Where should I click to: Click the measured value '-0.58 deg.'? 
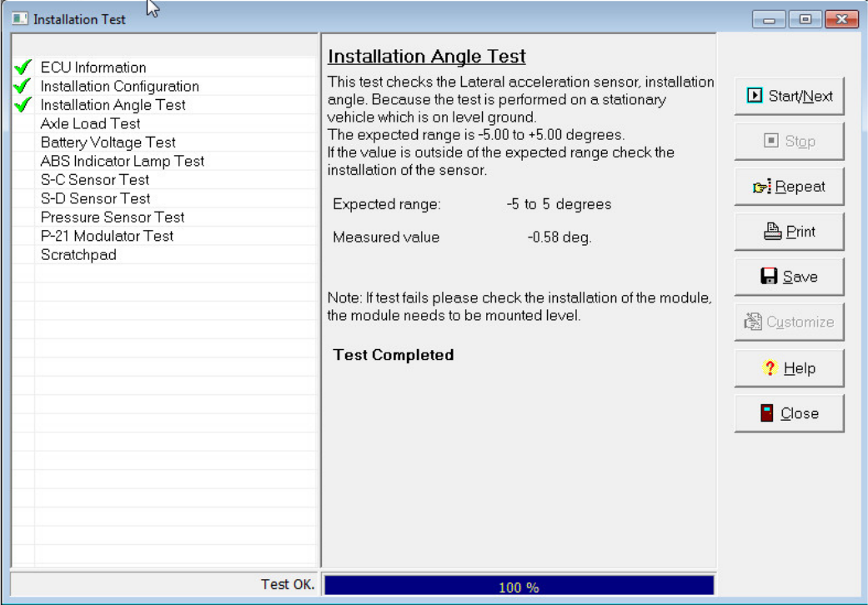click(559, 237)
